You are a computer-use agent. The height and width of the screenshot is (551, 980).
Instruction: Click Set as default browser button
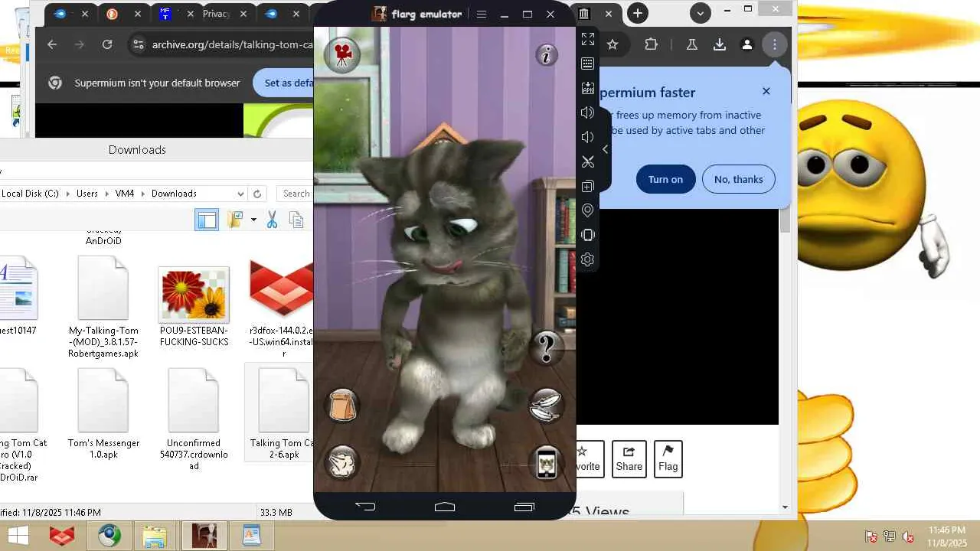284,83
